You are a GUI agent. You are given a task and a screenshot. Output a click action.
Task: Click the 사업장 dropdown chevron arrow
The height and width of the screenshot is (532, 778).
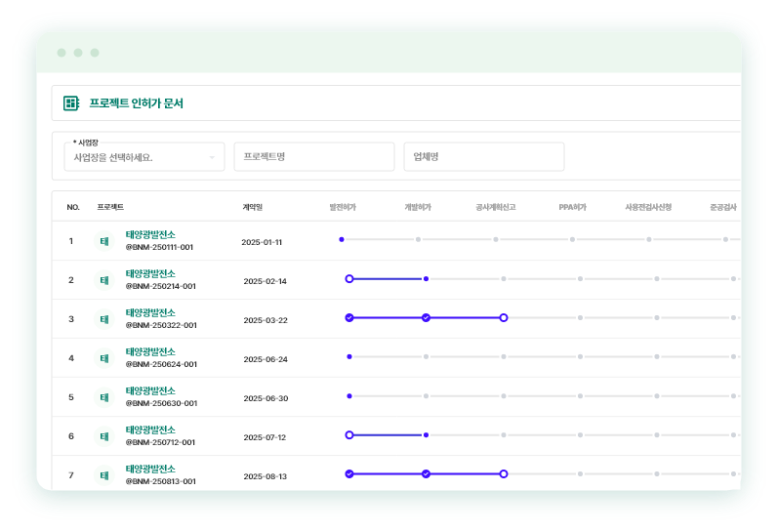point(212,157)
